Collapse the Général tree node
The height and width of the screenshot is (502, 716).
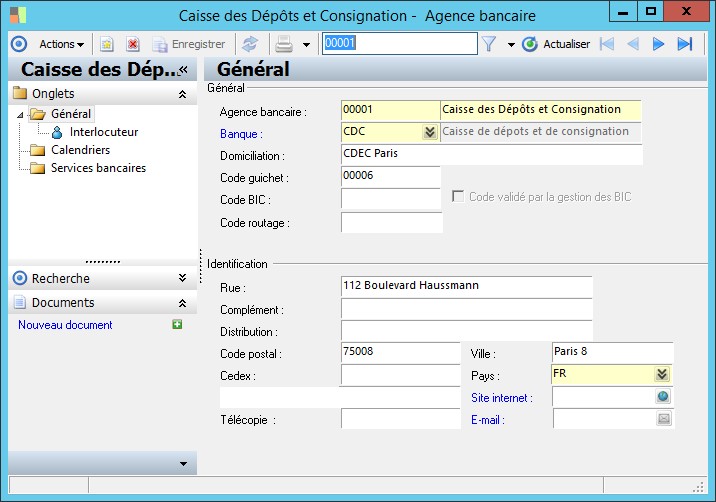tap(20, 115)
